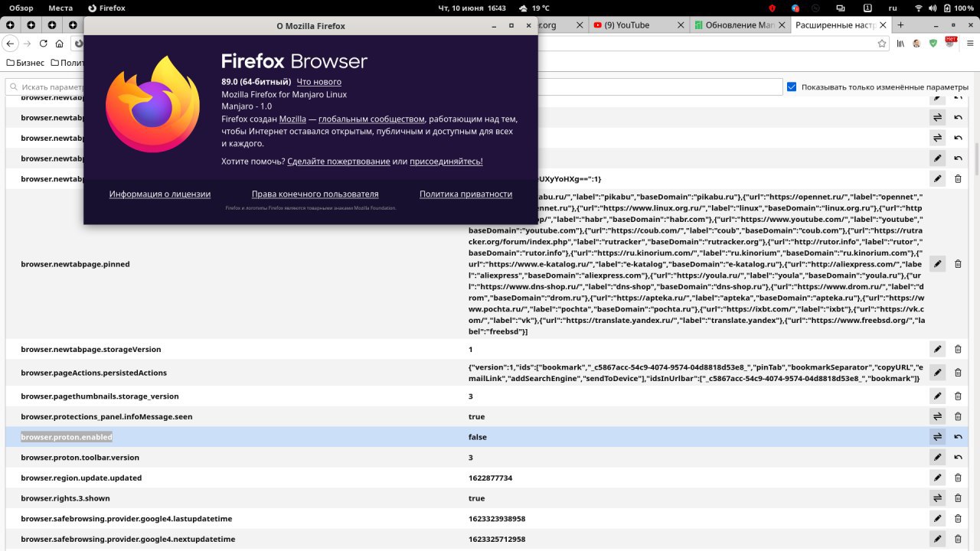The height and width of the screenshot is (551, 980).
Task: Open the clock and calendar panel
Action: point(472,8)
